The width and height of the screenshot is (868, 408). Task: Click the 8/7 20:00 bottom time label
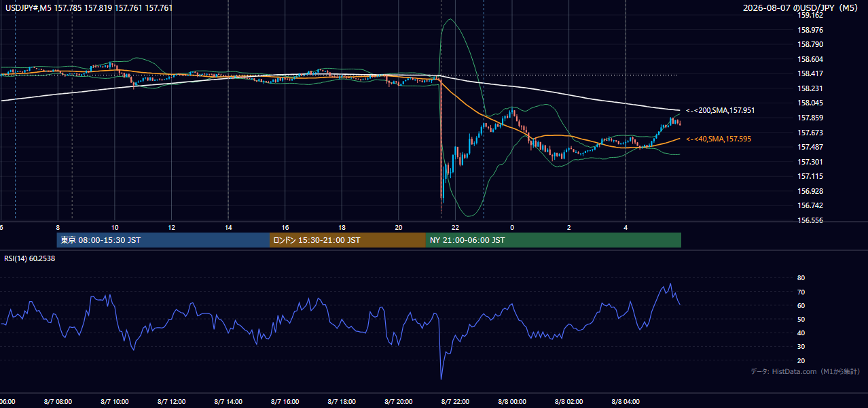[399, 402]
